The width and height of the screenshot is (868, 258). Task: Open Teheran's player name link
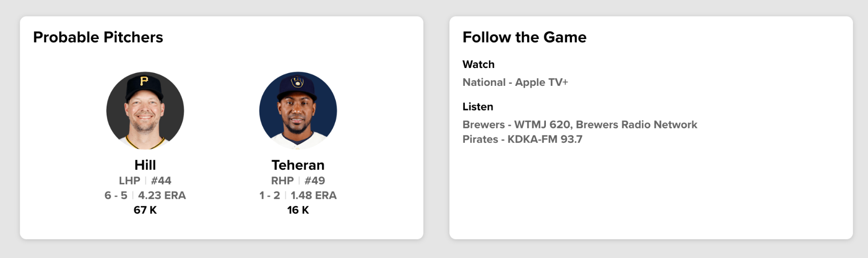tap(298, 165)
